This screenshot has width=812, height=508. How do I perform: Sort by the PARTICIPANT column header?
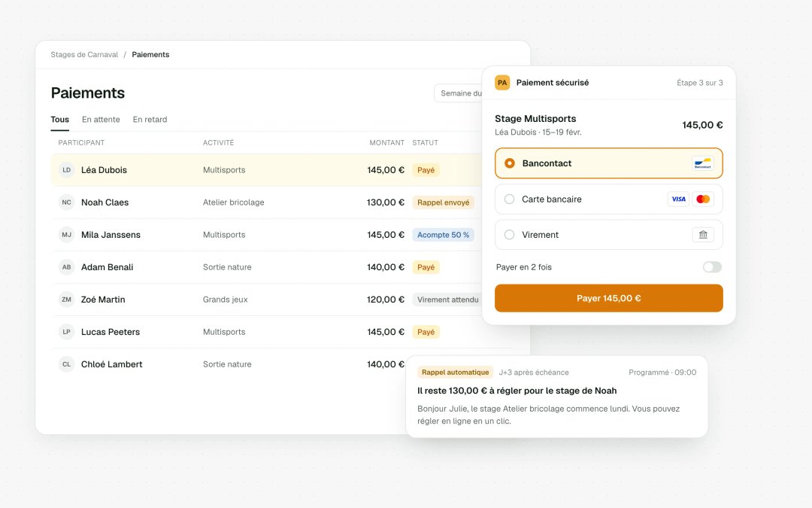click(81, 142)
